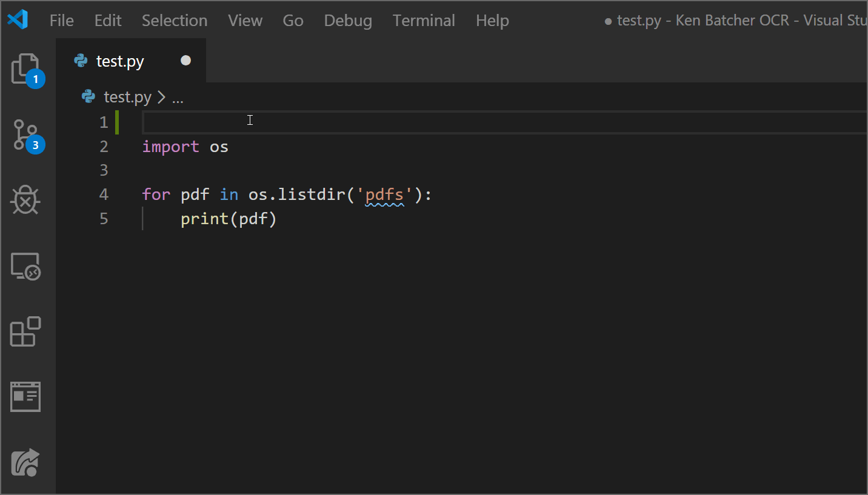This screenshot has height=495, width=868.
Task: Click the green modified-line indicator beside line 1
Action: tap(116, 122)
